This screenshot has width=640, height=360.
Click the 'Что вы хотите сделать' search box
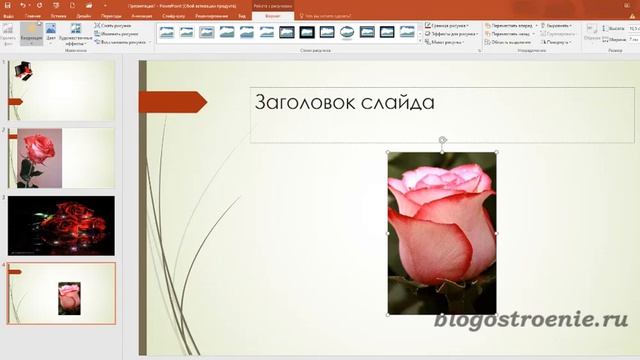point(325,16)
